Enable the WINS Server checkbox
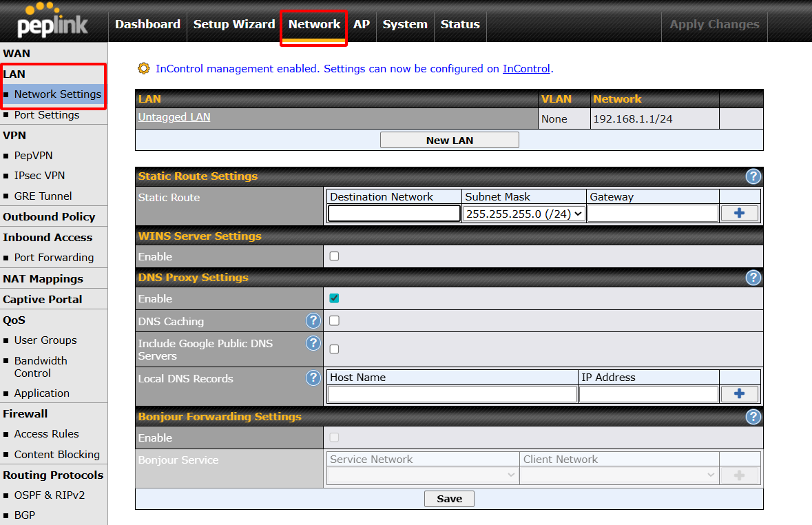Screen dimensions: 812x525 coord(334,256)
